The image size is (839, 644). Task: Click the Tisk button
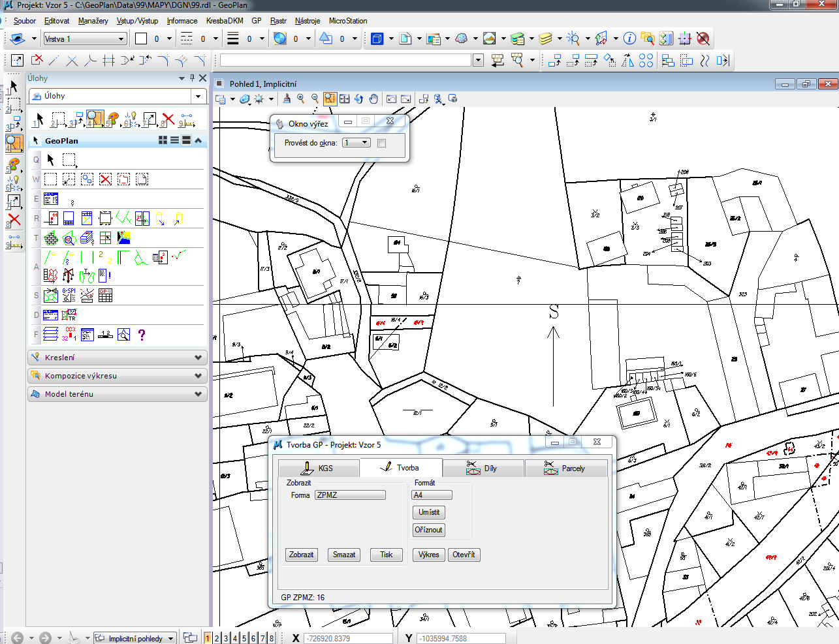[387, 555]
